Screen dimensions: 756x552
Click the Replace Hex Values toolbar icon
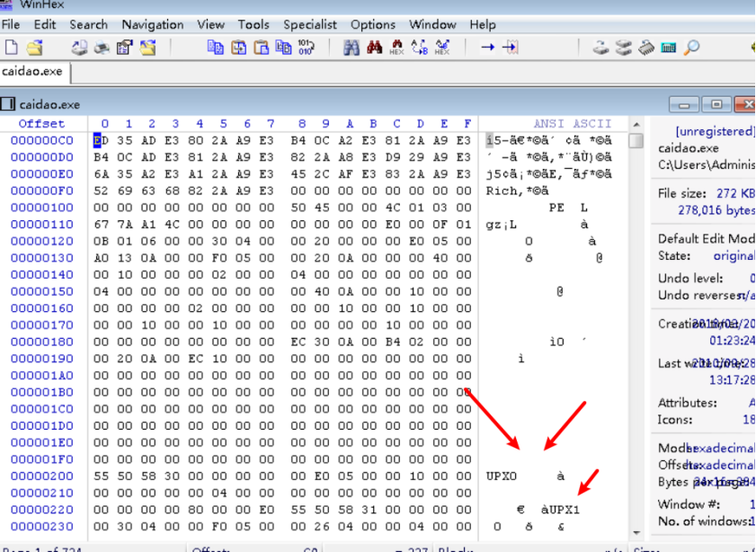442,48
